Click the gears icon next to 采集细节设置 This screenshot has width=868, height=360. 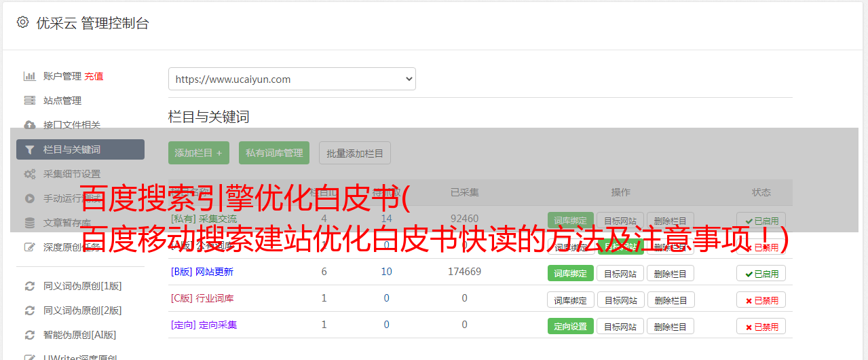pyautogui.click(x=29, y=174)
